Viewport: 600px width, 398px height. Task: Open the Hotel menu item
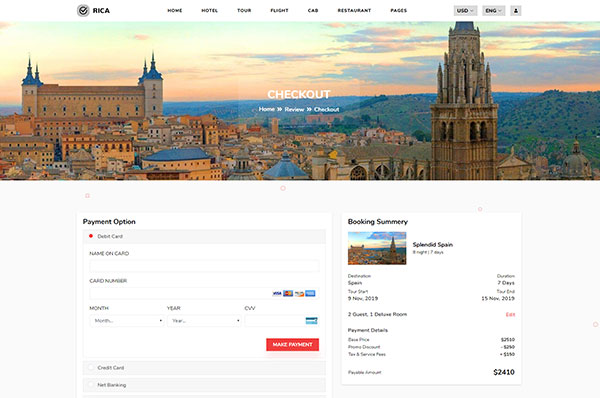coord(210,11)
